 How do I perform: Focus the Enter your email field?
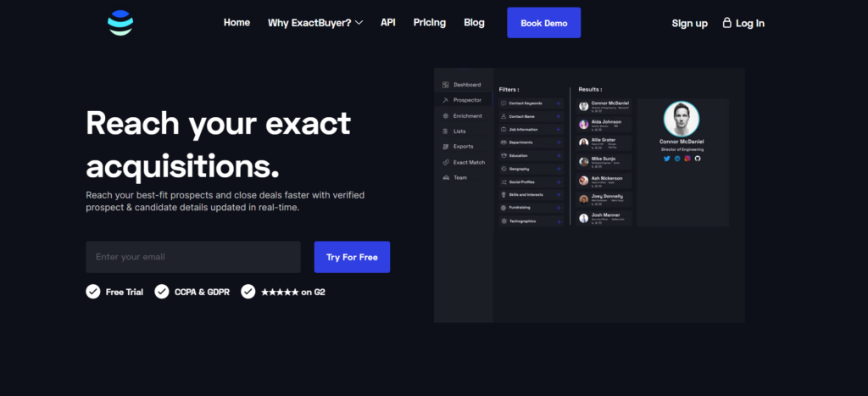(x=193, y=257)
